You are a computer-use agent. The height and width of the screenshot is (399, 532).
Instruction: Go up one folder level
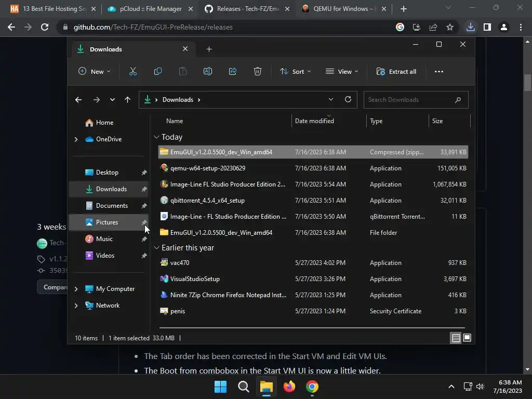128,99
